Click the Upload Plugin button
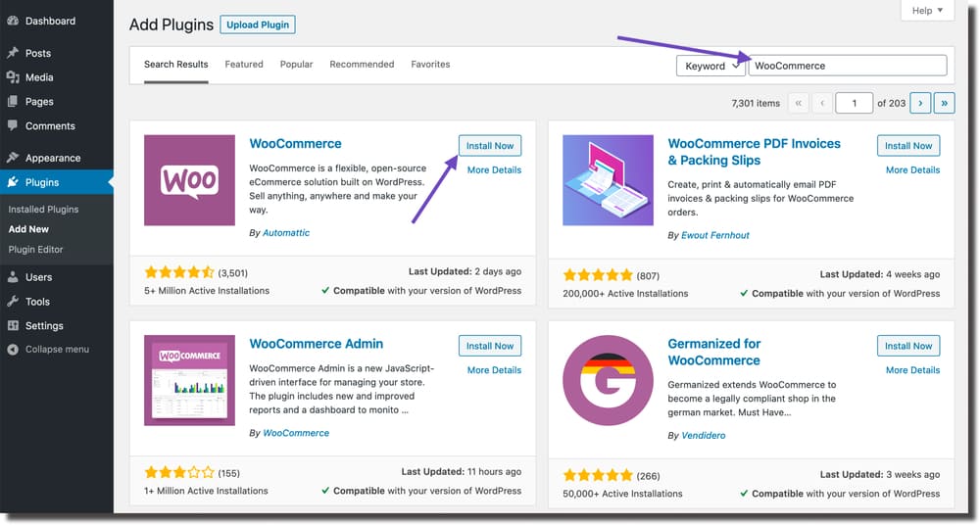This screenshot has width=980, height=525. point(258,25)
